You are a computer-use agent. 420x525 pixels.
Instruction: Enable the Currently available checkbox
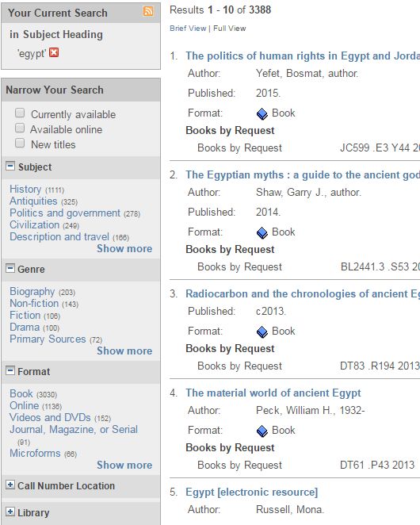pos(20,113)
